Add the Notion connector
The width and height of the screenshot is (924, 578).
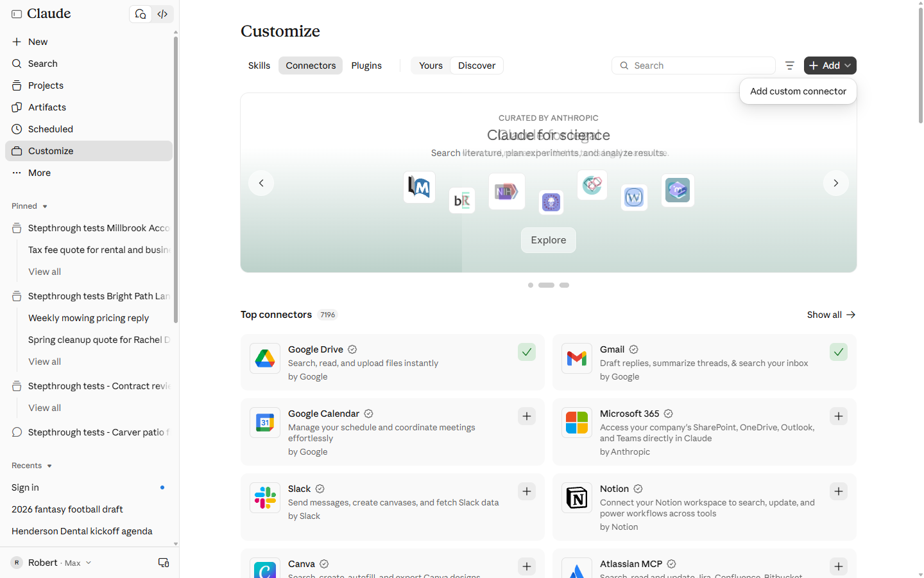pyautogui.click(x=839, y=491)
